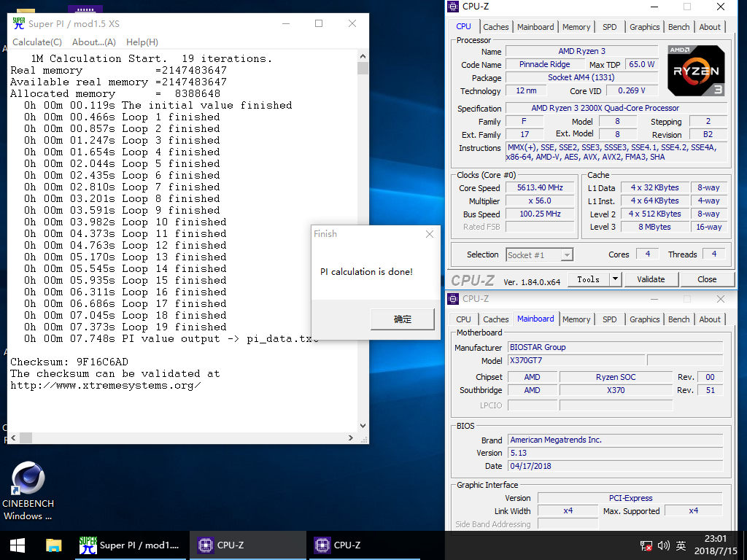Switch to Mainboard tab in top CPU-Z

pyautogui.click(x=535, y=27)
